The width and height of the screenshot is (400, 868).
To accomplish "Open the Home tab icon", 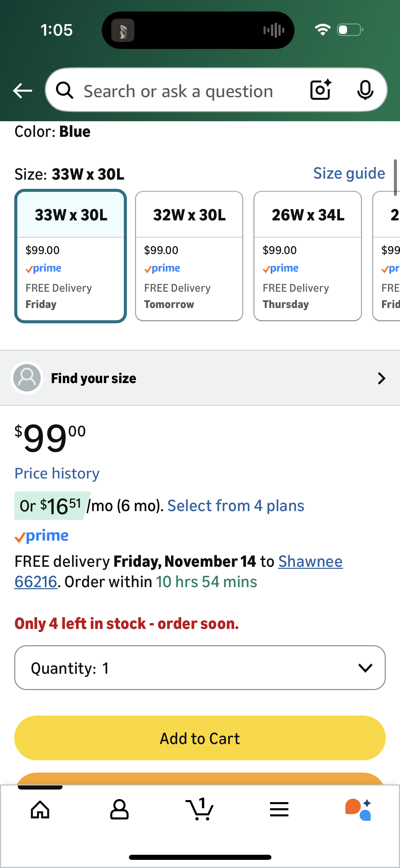I will [x=40, y=810].
